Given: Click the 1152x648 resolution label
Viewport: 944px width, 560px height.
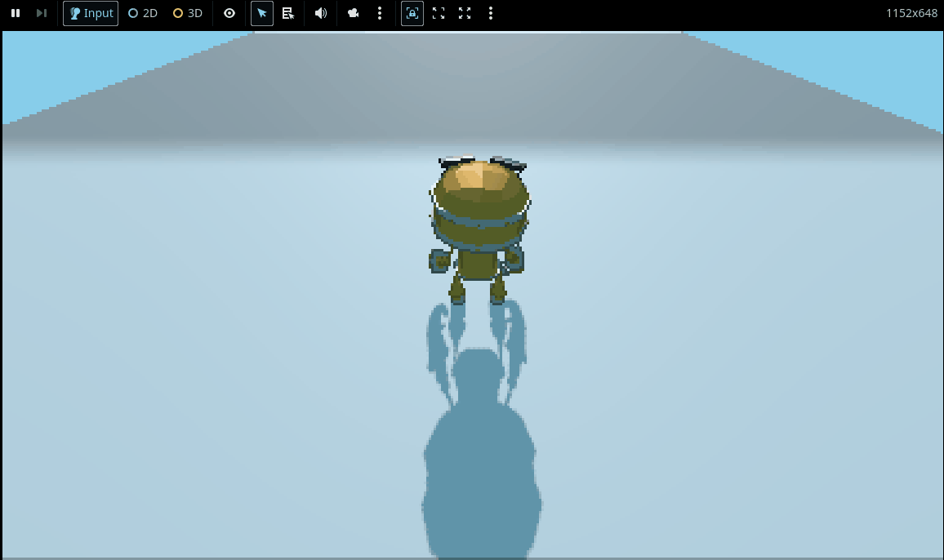Looking at the screenshot, I should pyautogui.click(x=911, y=13).
